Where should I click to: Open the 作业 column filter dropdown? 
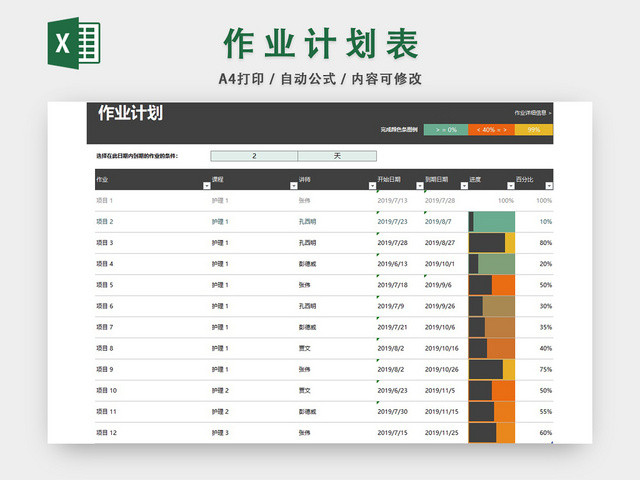207,186
